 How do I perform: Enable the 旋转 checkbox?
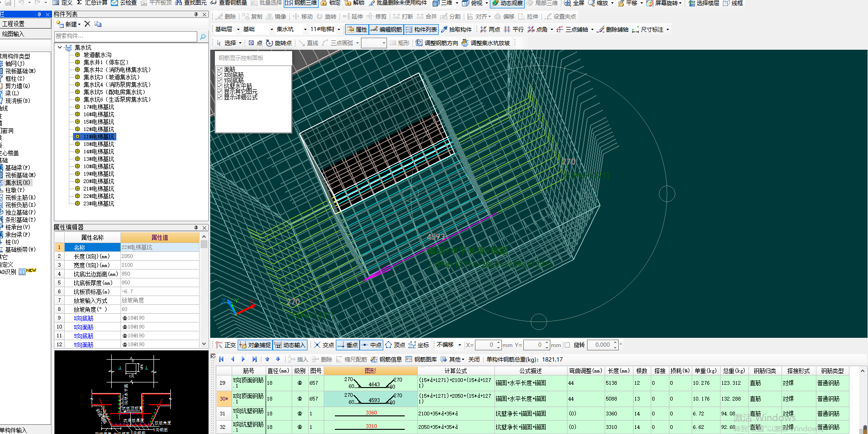(567, 345)
